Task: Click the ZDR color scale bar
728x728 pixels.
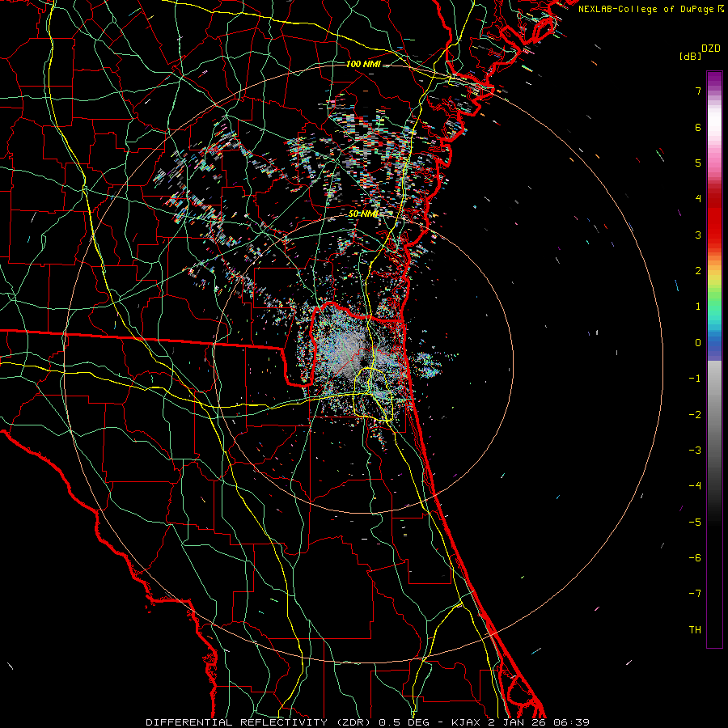Action: tap(714, 359)
